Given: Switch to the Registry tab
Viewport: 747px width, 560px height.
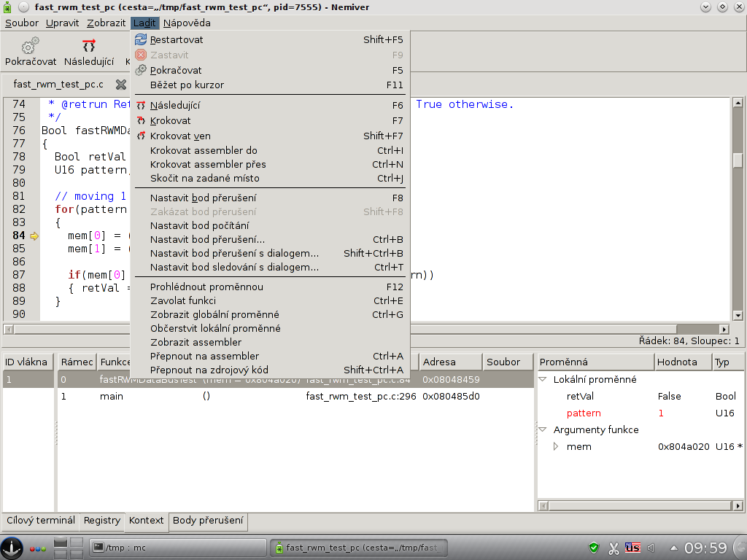Looking at the screenshot, I should tap(102, 520).
